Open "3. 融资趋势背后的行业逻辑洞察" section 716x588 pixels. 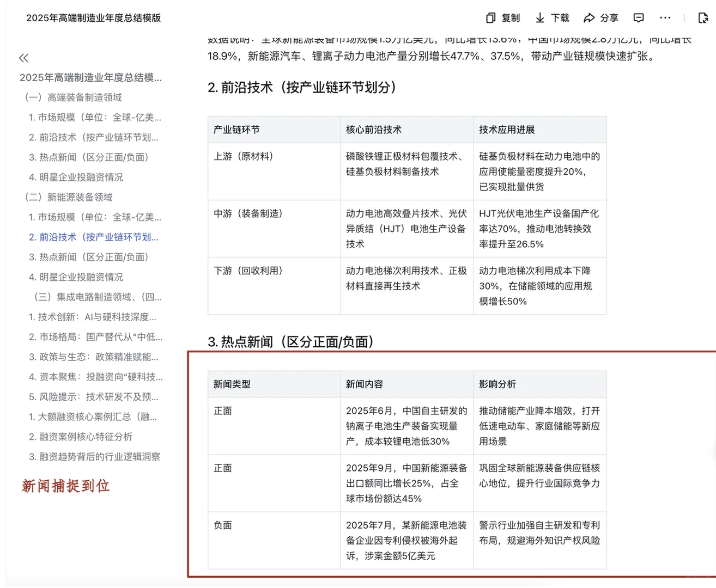(x=95, y=457)
